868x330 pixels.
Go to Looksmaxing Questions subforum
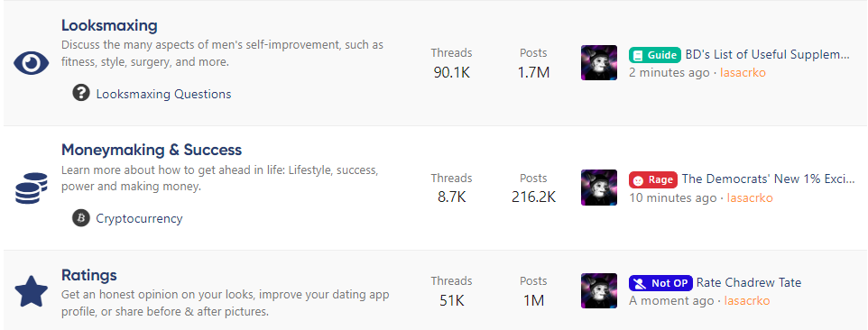(163, 94)
